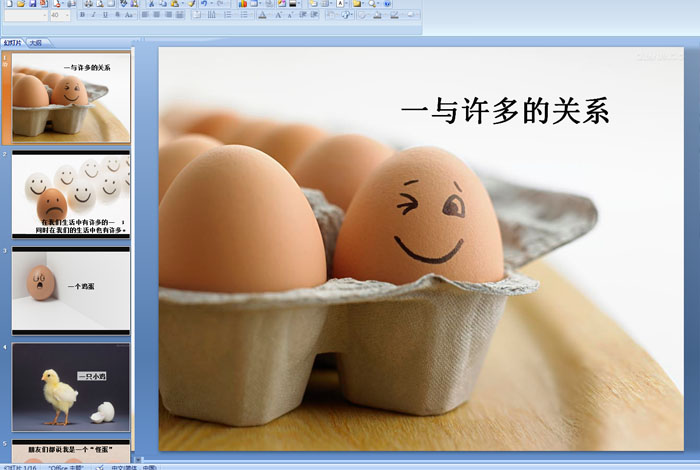Open the font size 40 dropdown
This screenshot has width=700, height=470.
60,15
